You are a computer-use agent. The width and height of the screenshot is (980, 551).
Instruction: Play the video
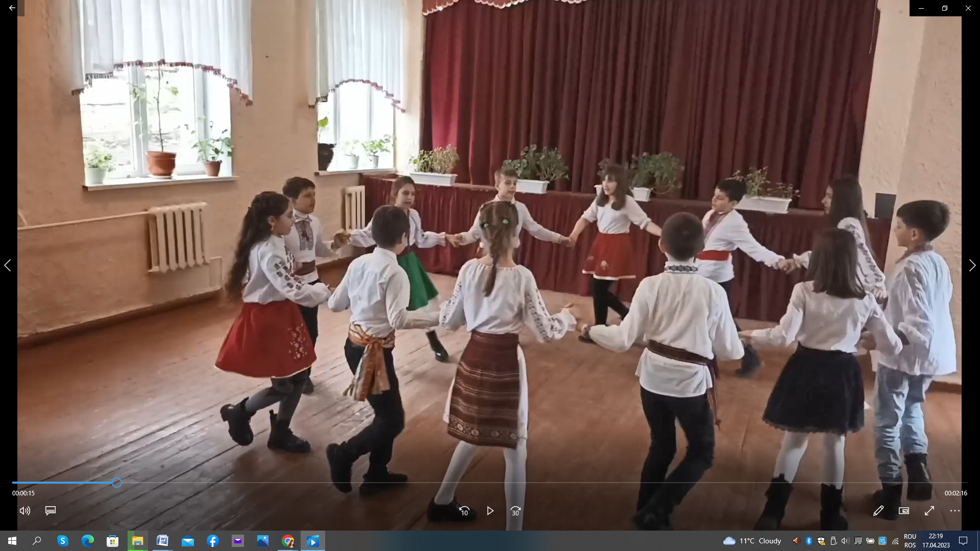[x=490, y=511]
